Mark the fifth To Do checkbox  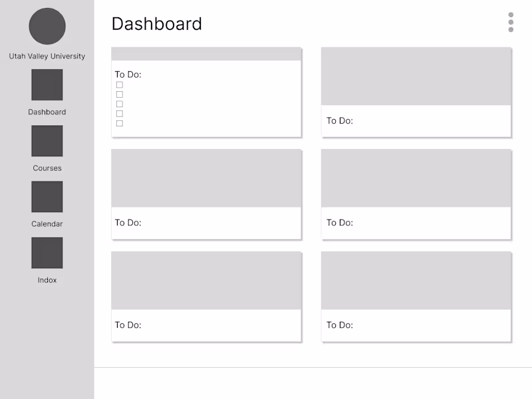pyautogui.click(x=120, y=123)
